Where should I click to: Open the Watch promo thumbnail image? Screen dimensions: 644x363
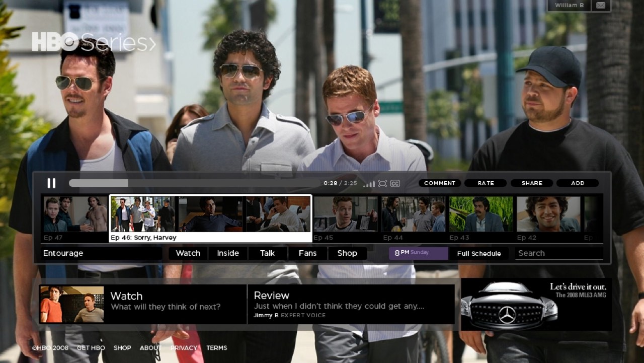(x=72, y=305)
